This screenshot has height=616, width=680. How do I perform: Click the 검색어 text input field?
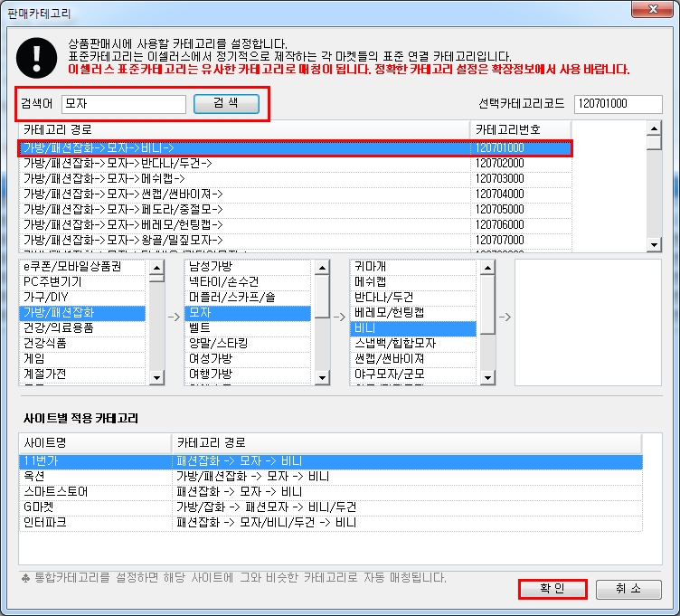point(124,104)
